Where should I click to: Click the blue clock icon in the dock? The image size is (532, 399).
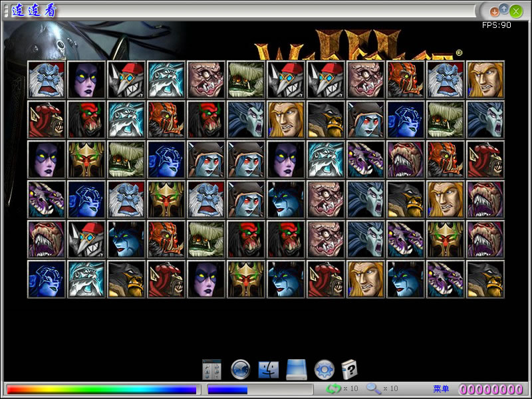point(241,370)
